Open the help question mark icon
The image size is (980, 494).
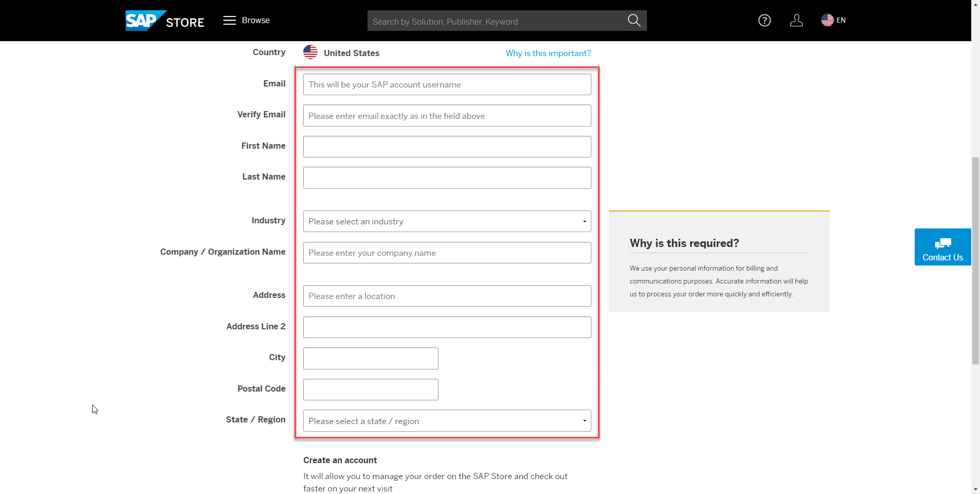click(764, 21)
